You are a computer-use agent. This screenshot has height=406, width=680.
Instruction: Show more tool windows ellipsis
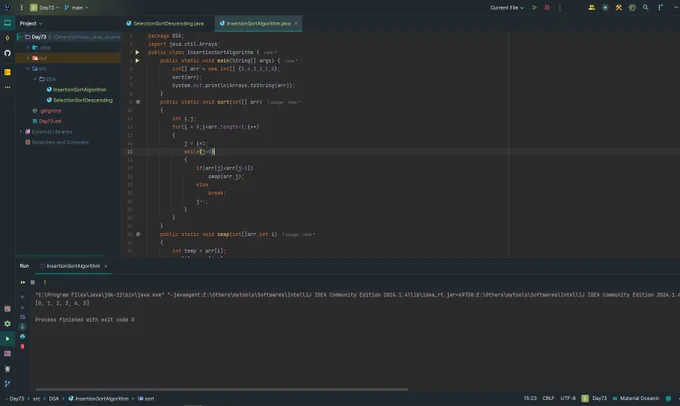coord(7,87)
